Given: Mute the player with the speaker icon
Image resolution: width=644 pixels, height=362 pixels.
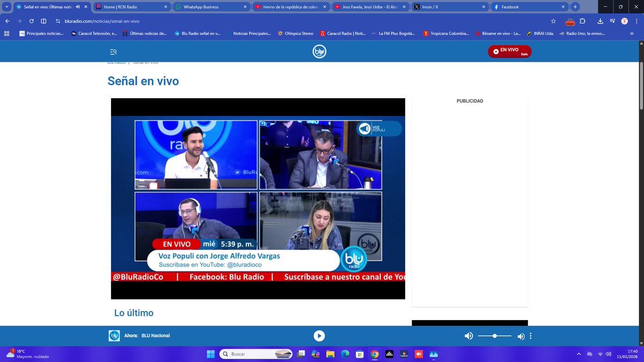Looking at the screenshot, I should [469, 335].
